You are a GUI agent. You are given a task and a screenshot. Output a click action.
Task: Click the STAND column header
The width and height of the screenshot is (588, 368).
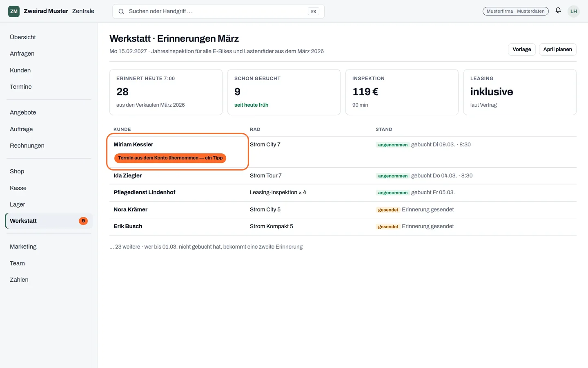coord(384,129)
